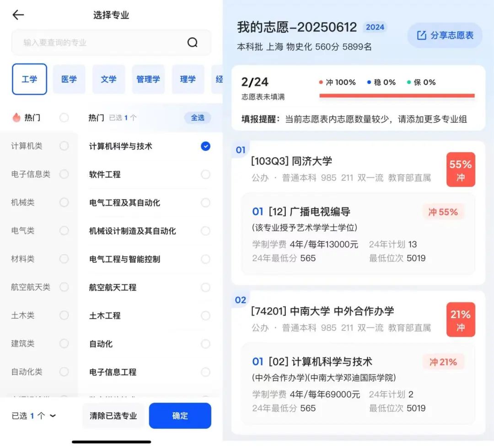Check the 土木工程 circle
Screen dimensions: 494x448
click(x=205, y=315)
